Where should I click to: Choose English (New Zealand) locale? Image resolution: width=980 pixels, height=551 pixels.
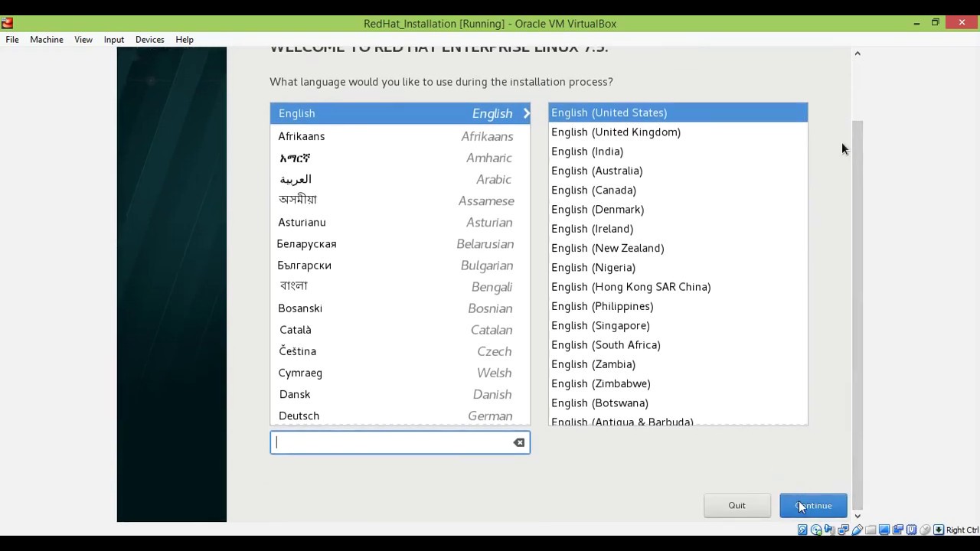click(678, 248)
